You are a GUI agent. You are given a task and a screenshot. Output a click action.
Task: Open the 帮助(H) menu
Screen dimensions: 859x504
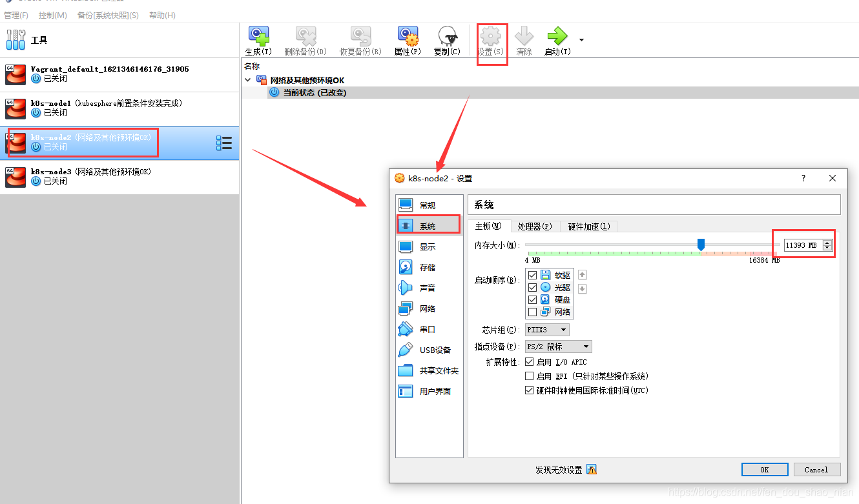pos(162,15)
